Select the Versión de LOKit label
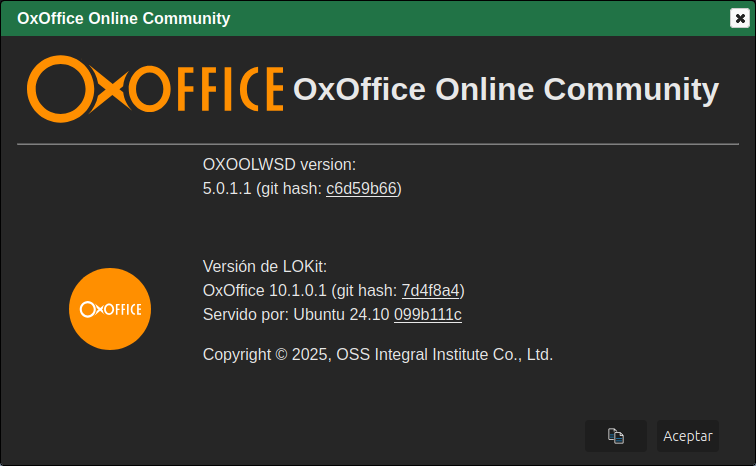This screenshot has height=466, width=756. 265,266
